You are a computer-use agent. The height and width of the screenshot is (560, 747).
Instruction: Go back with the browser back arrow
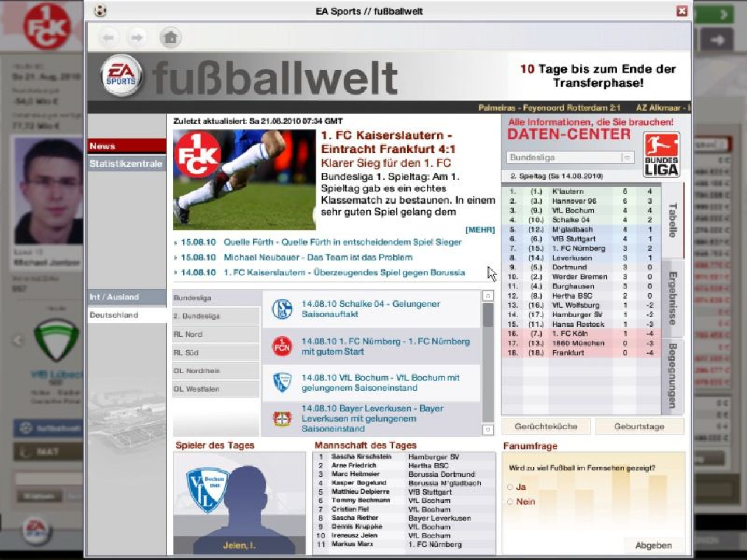[x=109, y=38]
